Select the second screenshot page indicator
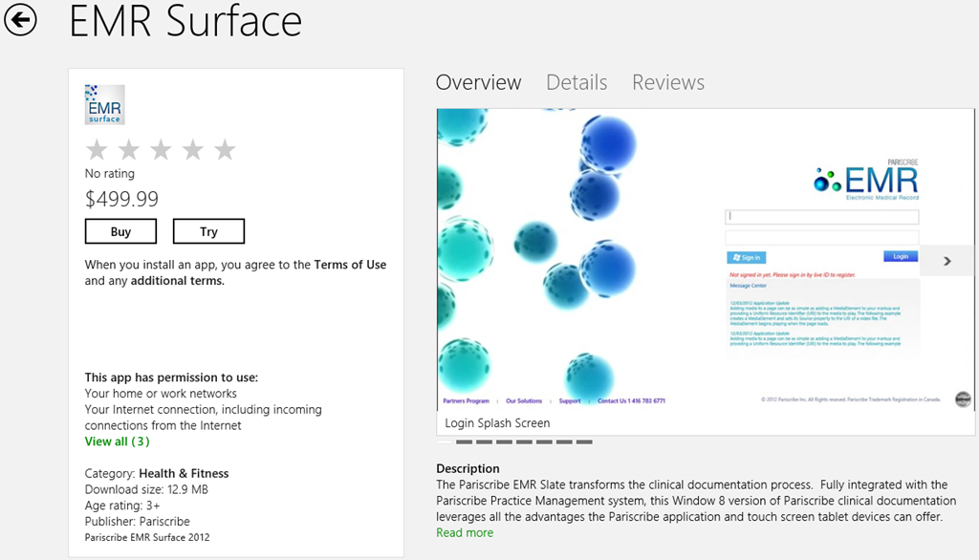 (x=465, y=442)
